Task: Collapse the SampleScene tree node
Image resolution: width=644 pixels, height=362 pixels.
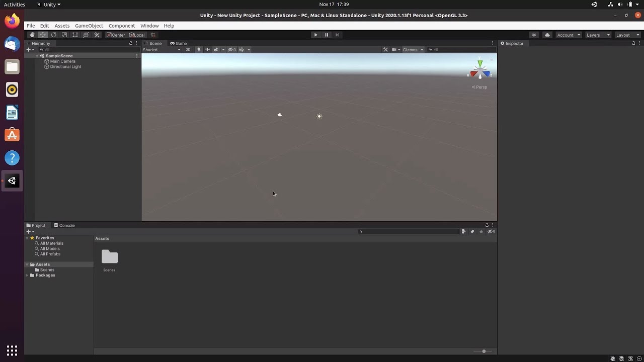Action: tap(37, 56)
